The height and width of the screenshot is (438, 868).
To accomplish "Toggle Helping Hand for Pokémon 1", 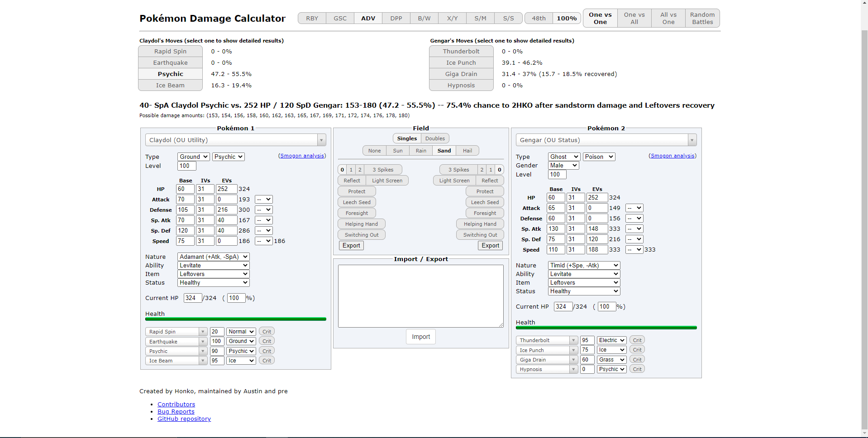I will point(361,224).
